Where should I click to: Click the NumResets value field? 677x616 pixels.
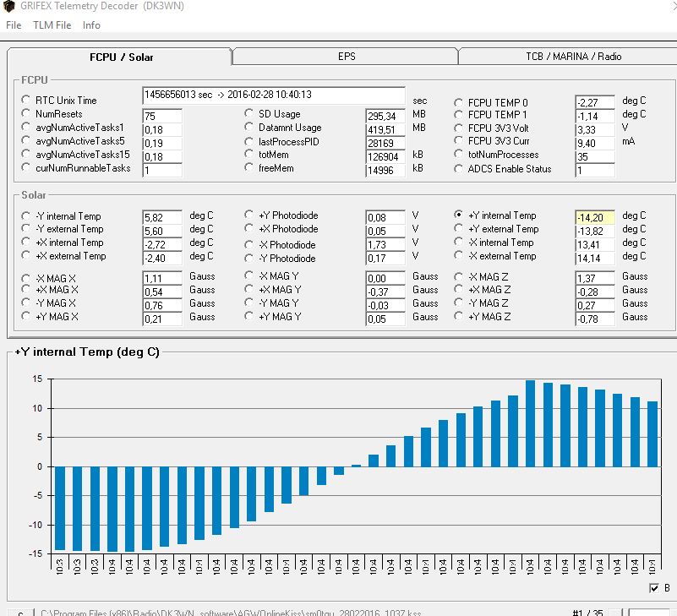pos(162,116)
